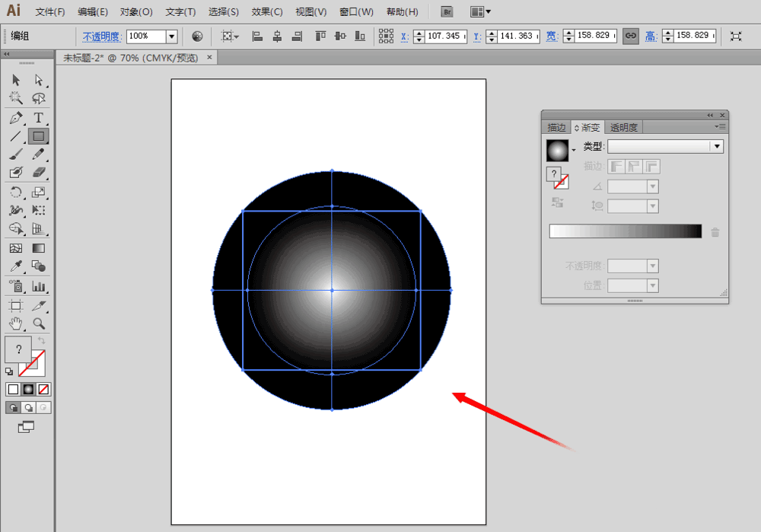Set fill mode to None in toolbox
Image resolution: width=761 pixels, height=532 pixels.
point(44,389)
